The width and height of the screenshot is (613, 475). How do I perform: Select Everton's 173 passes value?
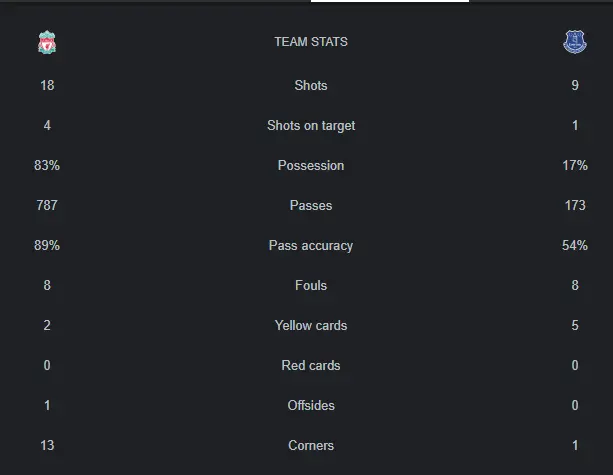(575, 206)
